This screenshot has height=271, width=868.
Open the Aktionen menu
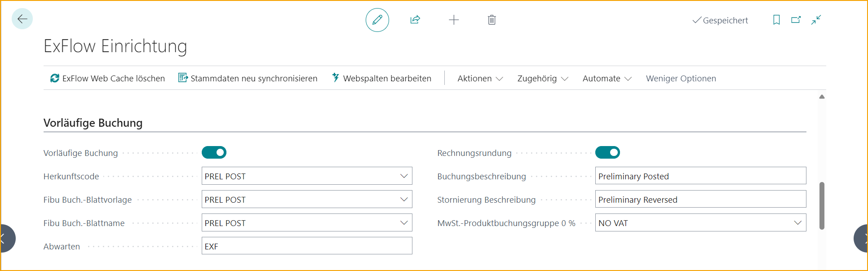[480, 78]
